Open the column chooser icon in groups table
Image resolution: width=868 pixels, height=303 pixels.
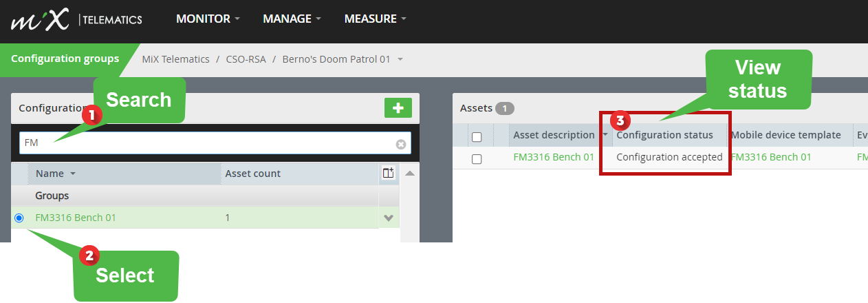(389, 174)
